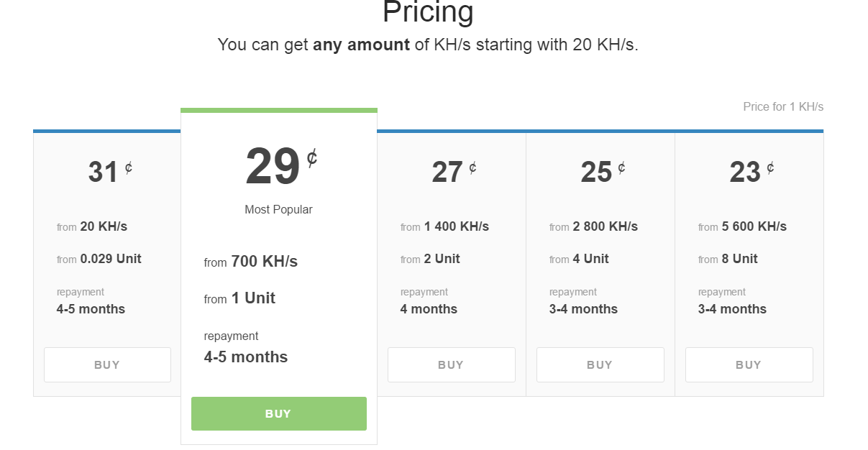Click the "Price for 1 KH/s" label
The image size is (868, 450).
tap(782, 107)
